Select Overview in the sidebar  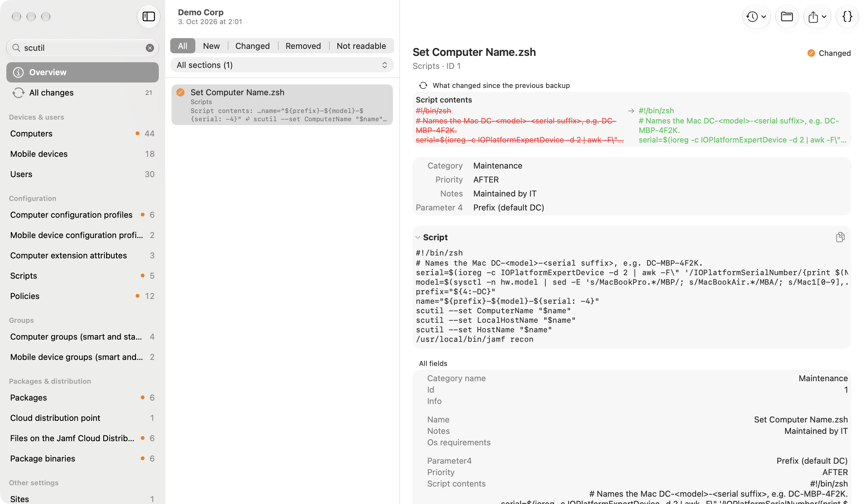82,72
